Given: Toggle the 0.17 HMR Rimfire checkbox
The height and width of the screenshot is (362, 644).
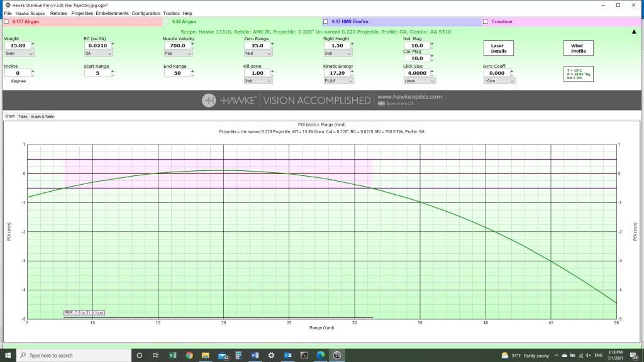Looking at the screenshot, I should tap(325, 22).
